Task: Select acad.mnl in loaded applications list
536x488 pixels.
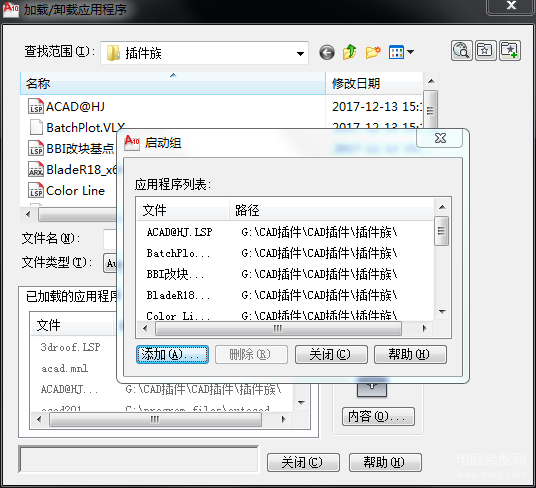Action: (65, 368)
